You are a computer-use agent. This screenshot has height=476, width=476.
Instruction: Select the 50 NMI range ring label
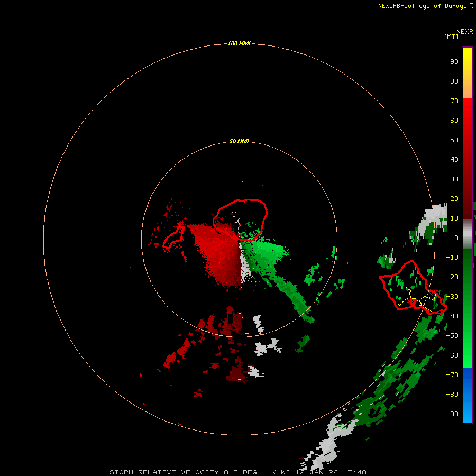click(x=239, y=141)
